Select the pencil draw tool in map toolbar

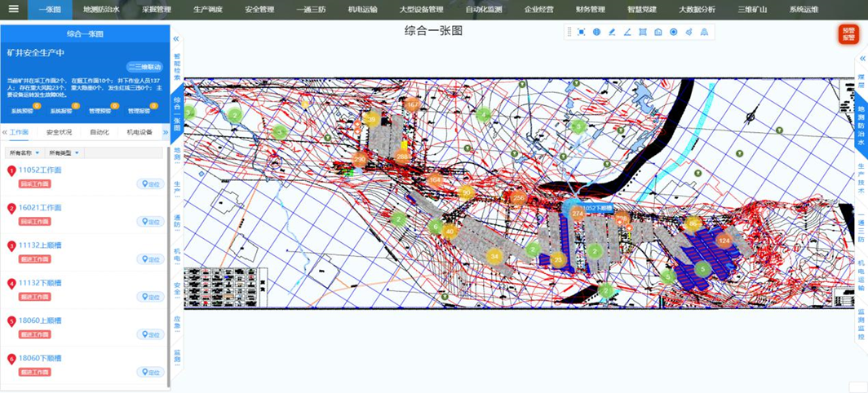(612, 33)
